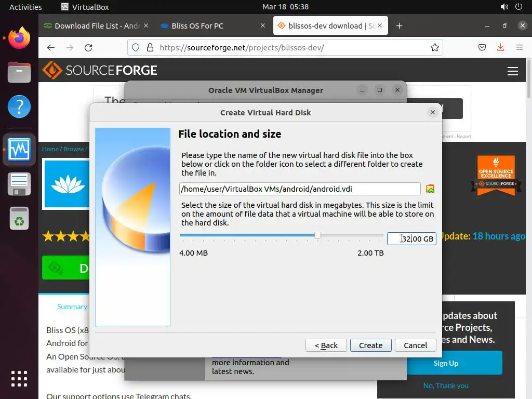Close the Download File List tab
Viewport: 532px width, 399px height.
146,26
